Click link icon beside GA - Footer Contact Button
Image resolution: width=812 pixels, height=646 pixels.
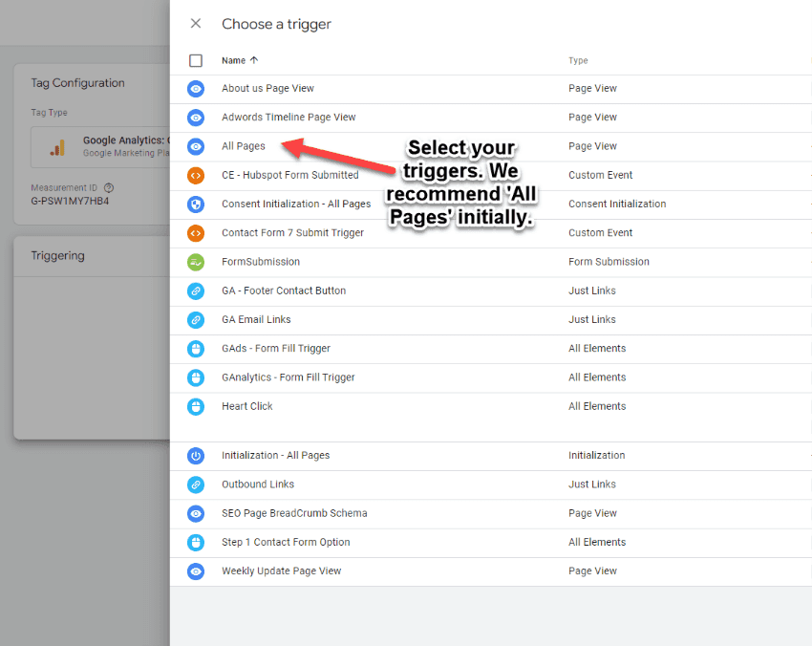[x=196, y=291]
